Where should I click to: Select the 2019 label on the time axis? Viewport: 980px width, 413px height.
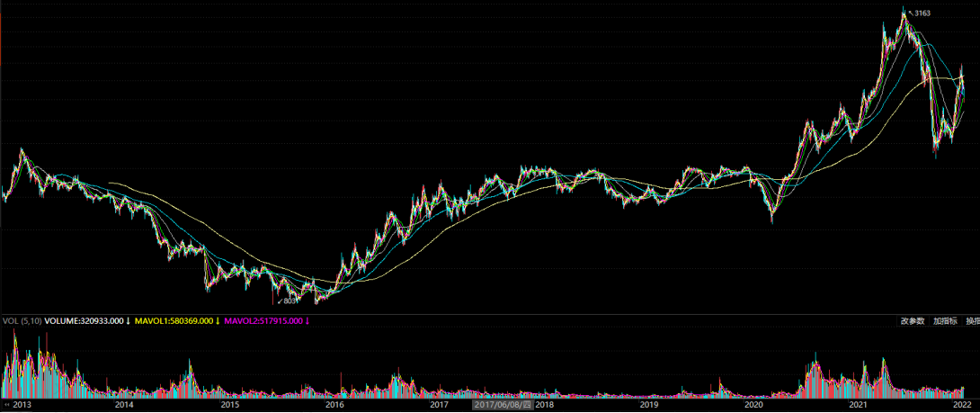pyautogui.click(x=649, y=406)
